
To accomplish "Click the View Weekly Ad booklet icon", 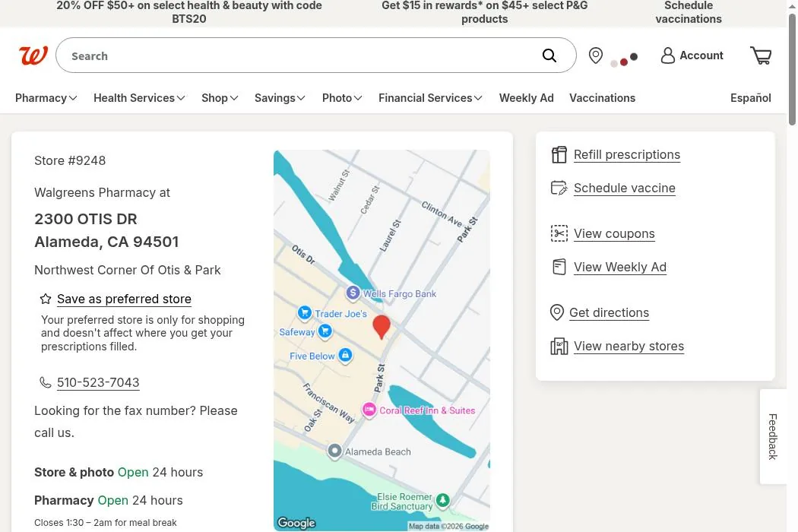I will (x=559, y=267).
